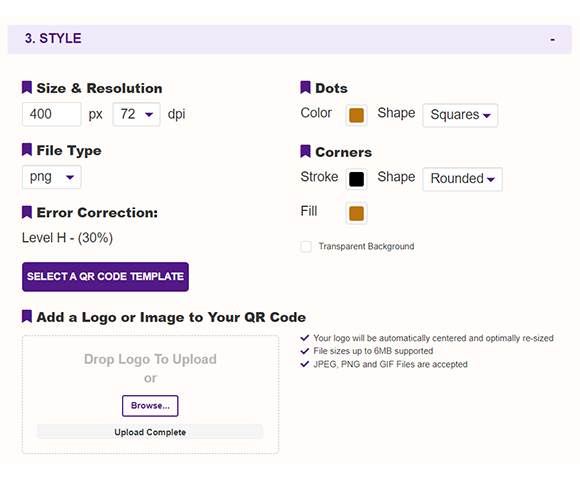Viewport: 580px width, 480px height.
Task: Click the dpi label text
Action: [176, 114]
